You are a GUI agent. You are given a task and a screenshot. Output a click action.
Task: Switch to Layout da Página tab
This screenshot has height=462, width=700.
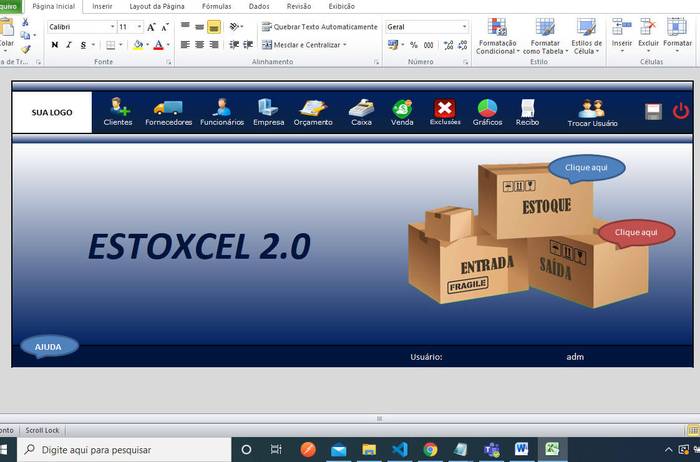(x=157, y=6)
